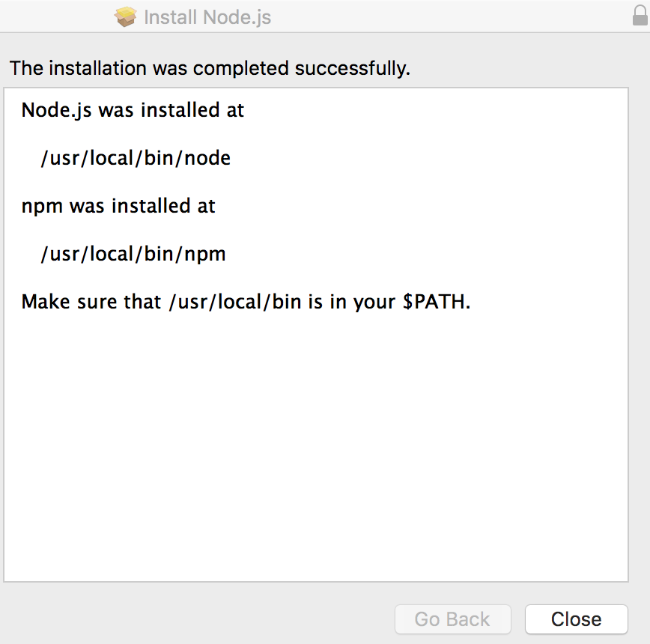Click the 'npm was installed at' line
The width and height of the screenshot is (650, 644).
(x=118, y=206)
